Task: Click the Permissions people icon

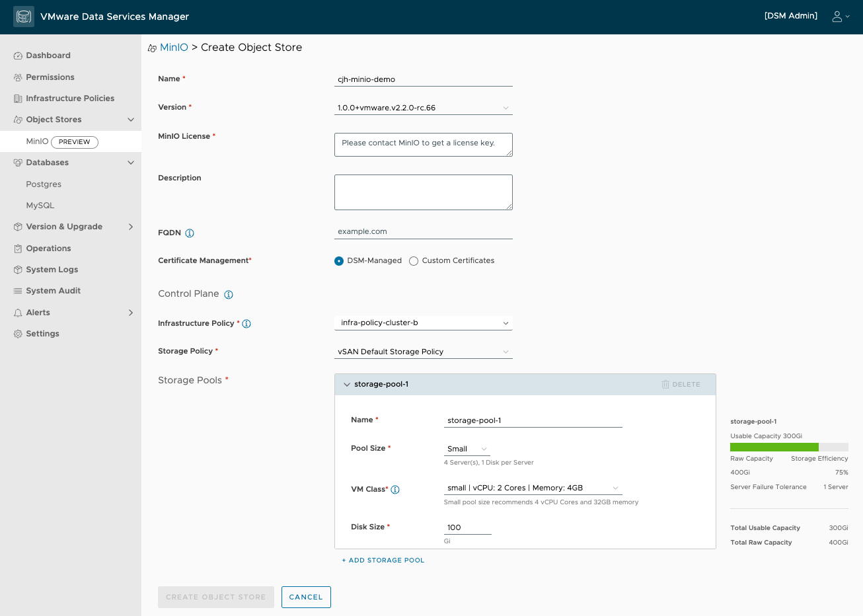Action: coord(18,77)
